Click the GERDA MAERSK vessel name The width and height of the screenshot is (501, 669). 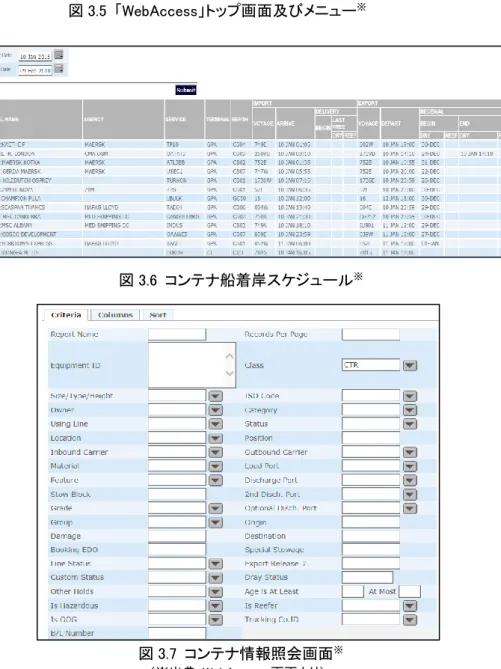(22, 172)
